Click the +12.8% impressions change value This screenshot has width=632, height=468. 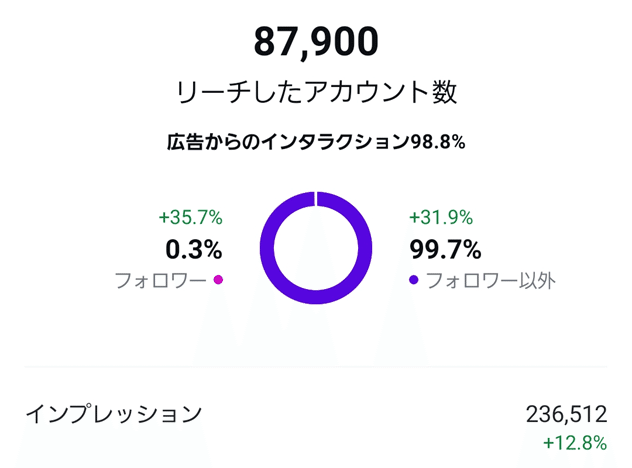(x=575, y=443)
